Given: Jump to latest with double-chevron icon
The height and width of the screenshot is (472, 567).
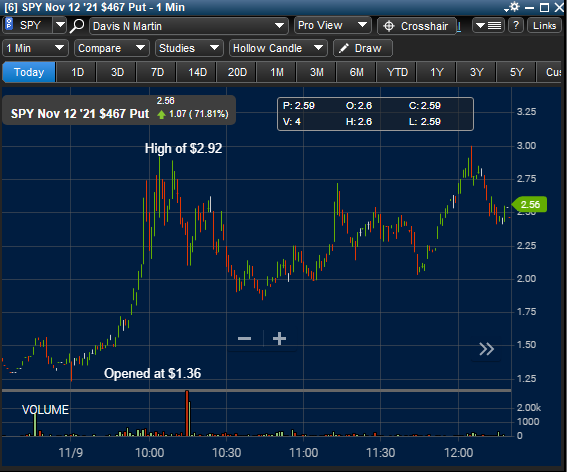Looking at the screenshot, I should pos(486,349).
